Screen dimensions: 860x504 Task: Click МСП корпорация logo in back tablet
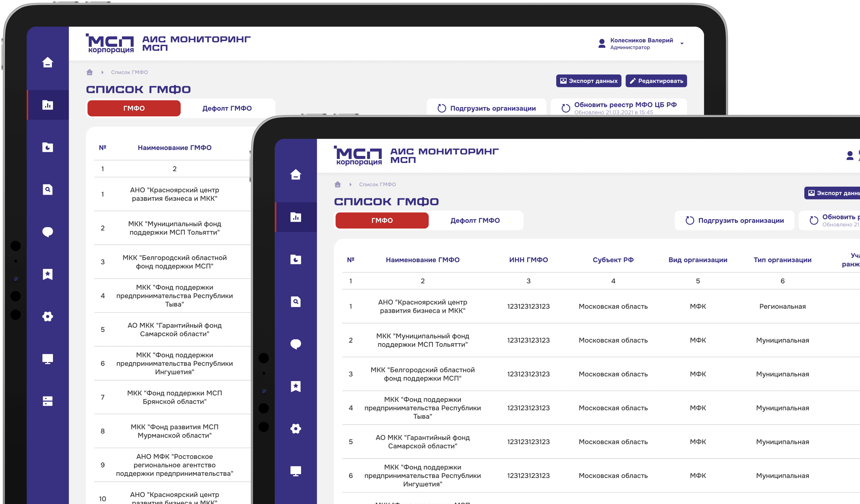click(110, 43)
